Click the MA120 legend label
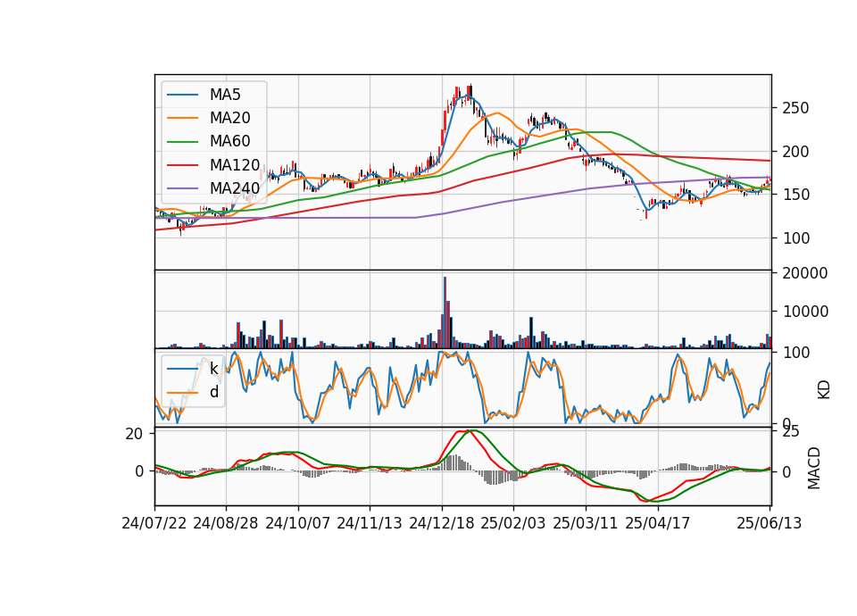Image resolution: width=857 pixels, height=616 pixels. (x=235, y=164)
